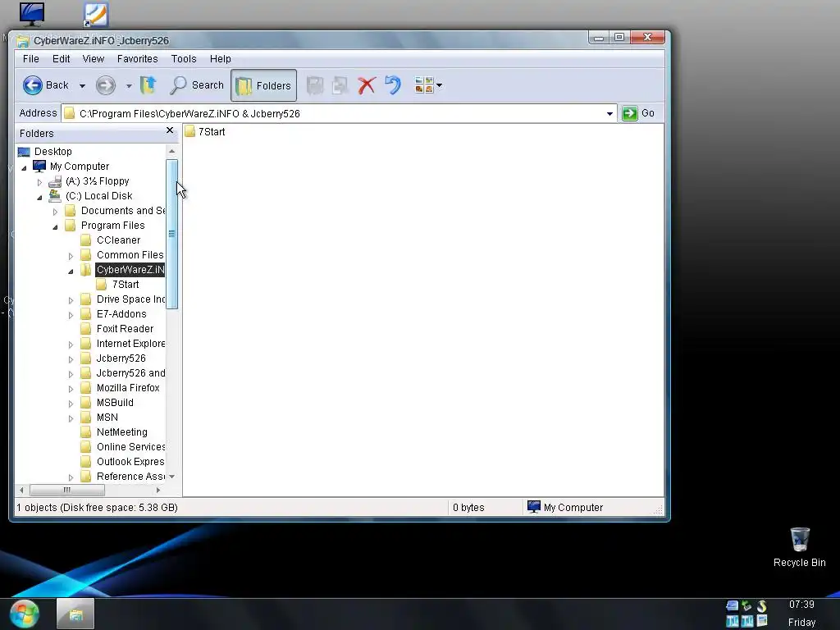Open the Edit menu
Image resolution: width=840 pixels, height=630 pixels.
(61, 59)
